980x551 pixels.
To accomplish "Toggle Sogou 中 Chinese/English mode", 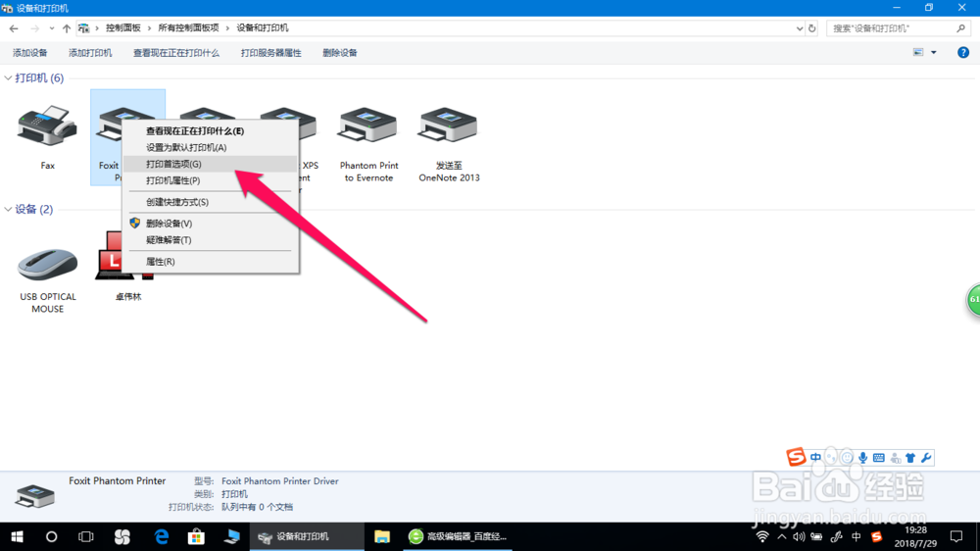I will (x=815, y=458).
